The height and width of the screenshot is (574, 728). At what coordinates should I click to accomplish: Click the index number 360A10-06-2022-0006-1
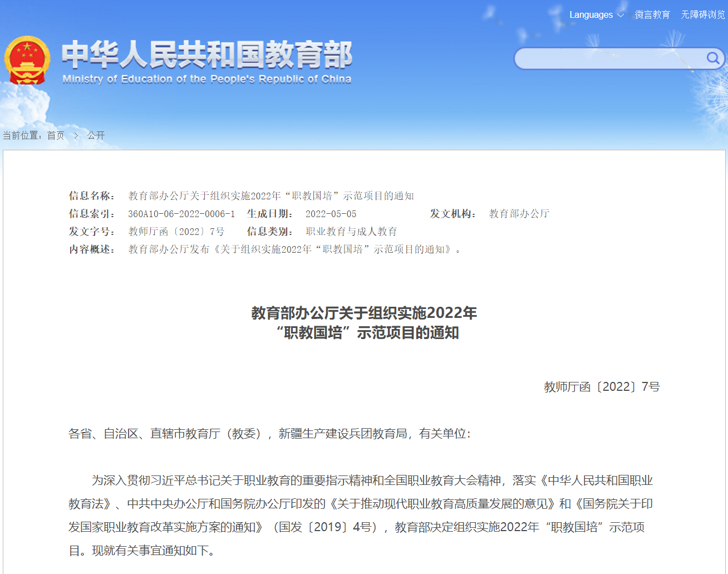tap(181, 214)
